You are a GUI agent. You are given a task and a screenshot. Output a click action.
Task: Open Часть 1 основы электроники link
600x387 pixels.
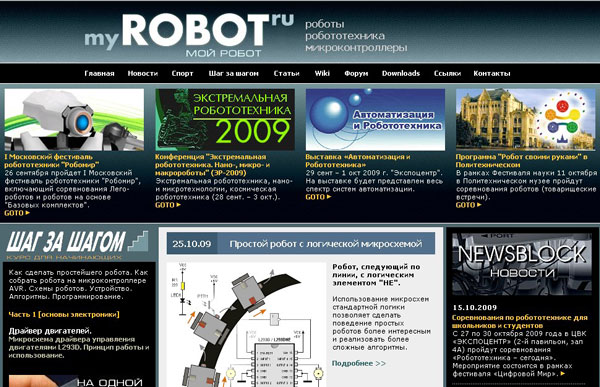click(x=64, y=315)
